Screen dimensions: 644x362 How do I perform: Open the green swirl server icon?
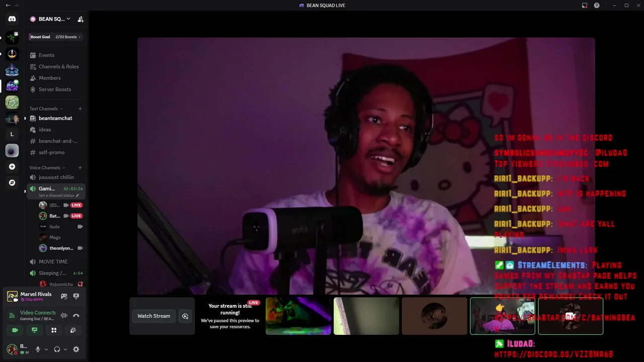12,102
